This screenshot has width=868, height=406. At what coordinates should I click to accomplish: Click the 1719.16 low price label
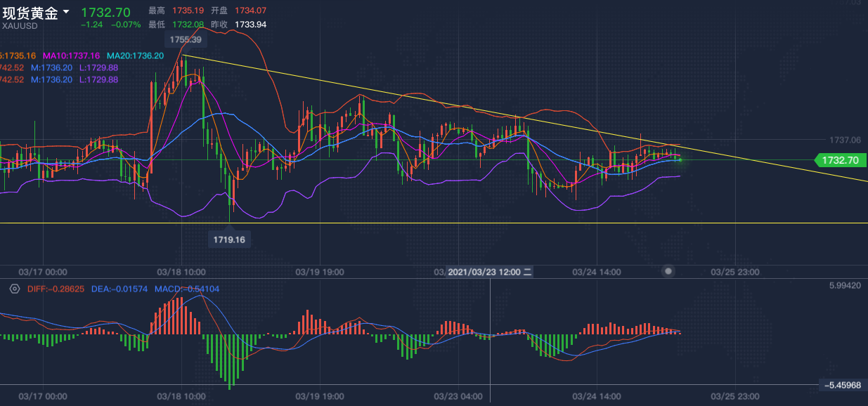coord(230,240)
